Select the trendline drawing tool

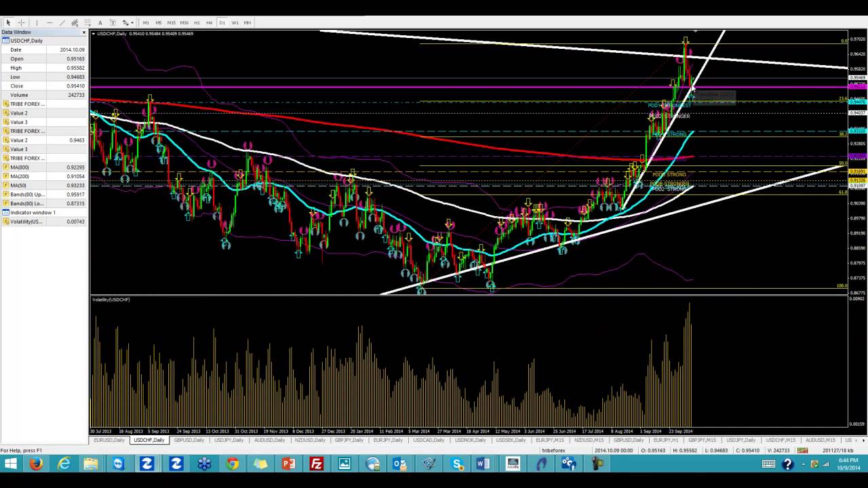click(x=62, y=22)
